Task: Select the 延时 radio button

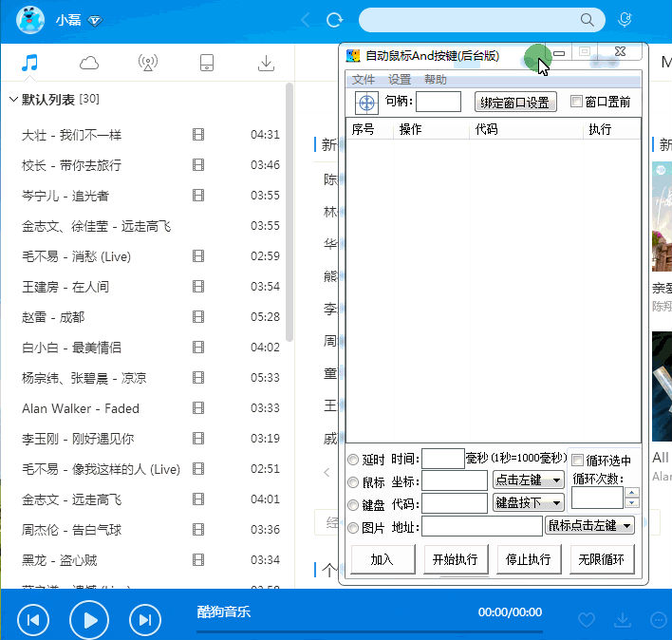Action: pyautogui.click(x=353, y=460)
